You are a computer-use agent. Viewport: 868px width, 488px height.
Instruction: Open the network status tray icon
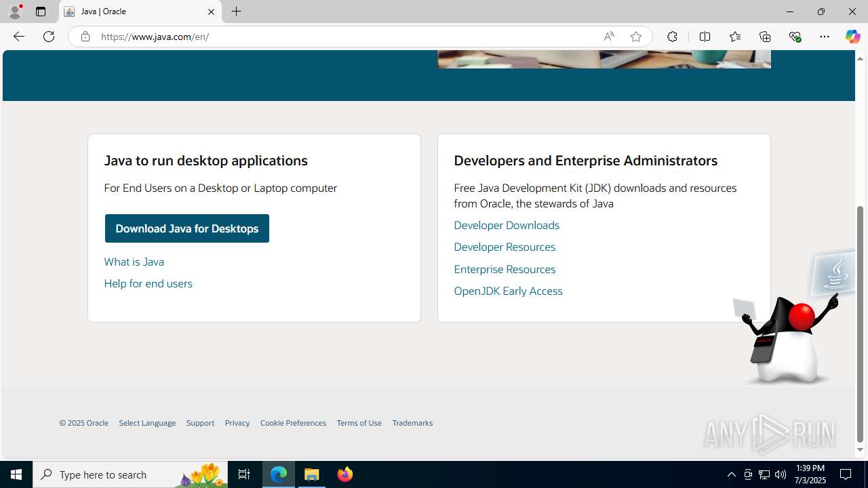[764, 474]
